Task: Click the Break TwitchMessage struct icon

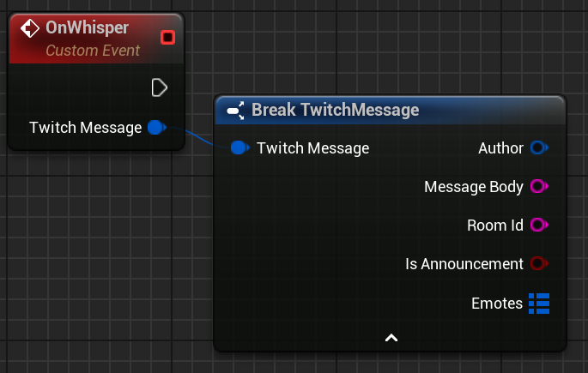Action: click(x=235, y=111)
